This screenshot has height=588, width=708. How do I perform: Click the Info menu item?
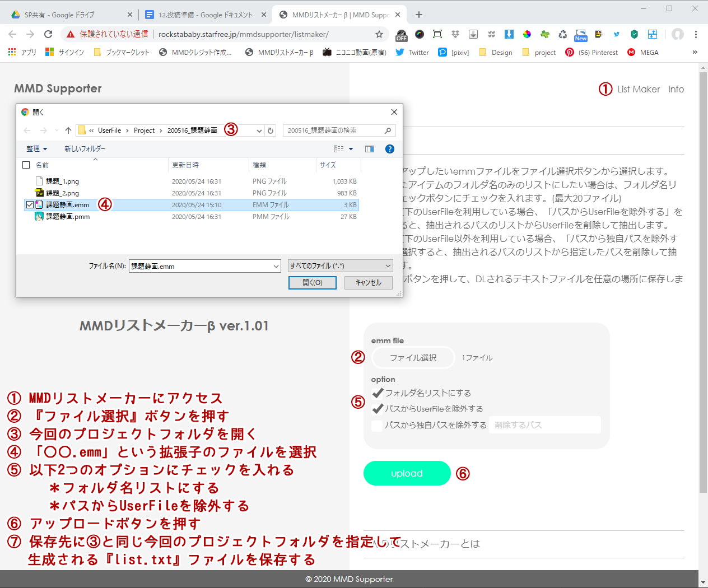(676, 88)
